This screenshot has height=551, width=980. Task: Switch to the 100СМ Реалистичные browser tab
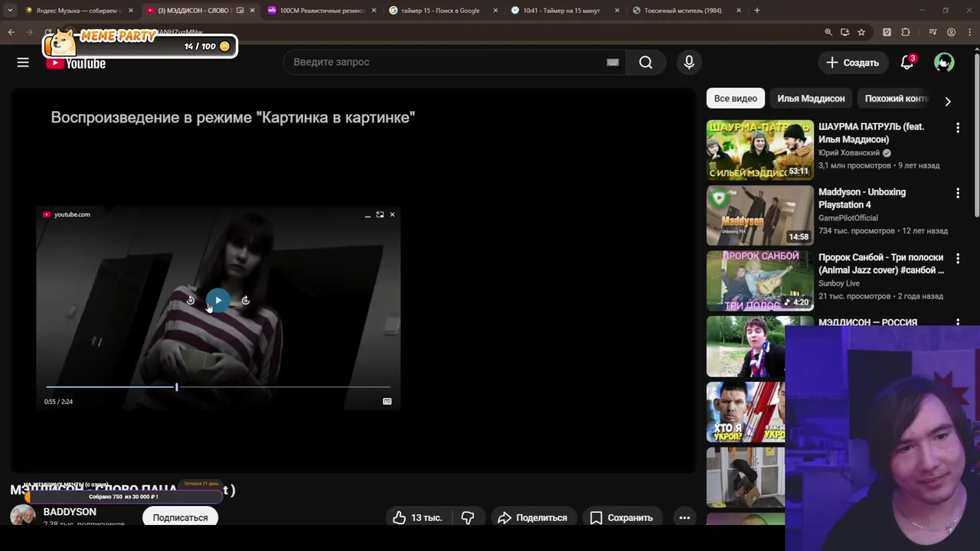(320, 11)
